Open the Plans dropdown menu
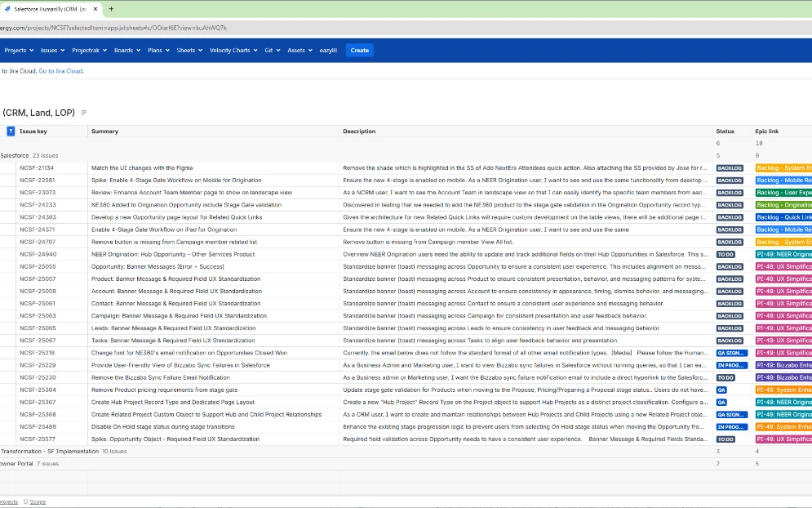The image size is (812, 508). [158, 51]
